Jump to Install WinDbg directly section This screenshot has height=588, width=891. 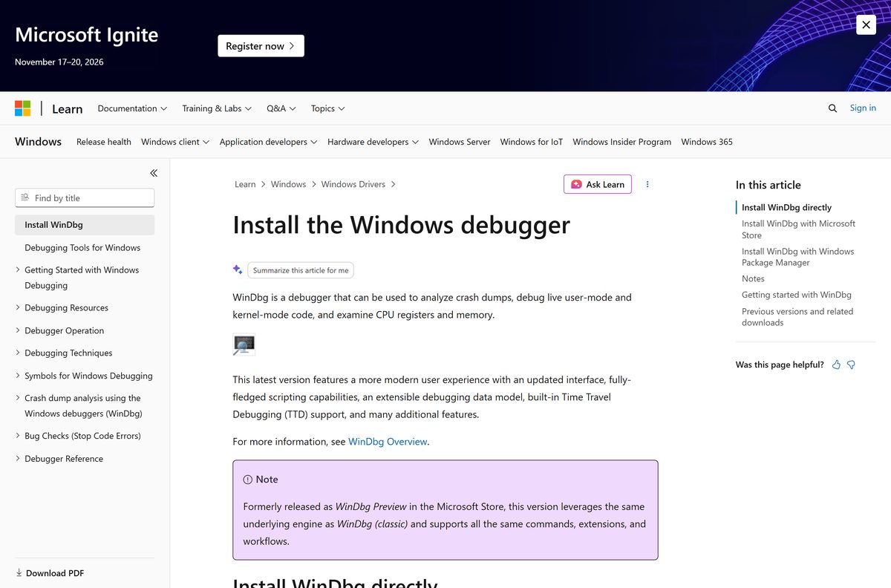coord(786,207)
